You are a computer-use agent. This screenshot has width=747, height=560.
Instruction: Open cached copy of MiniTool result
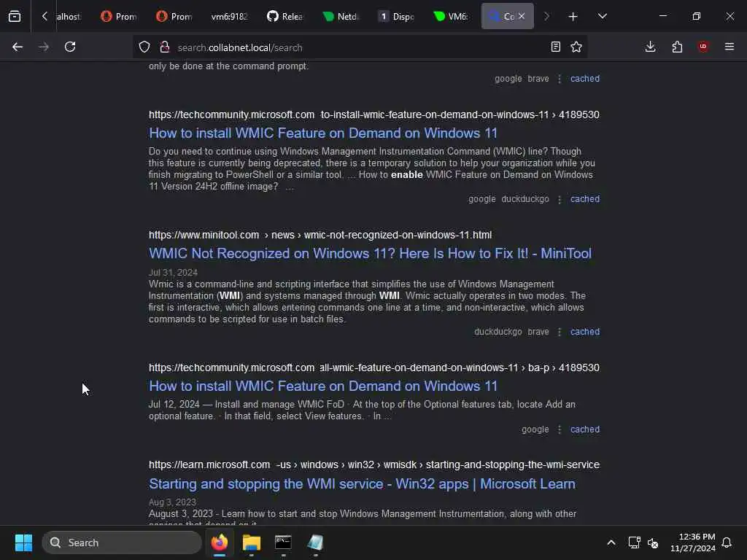click(x=585, y=332)
